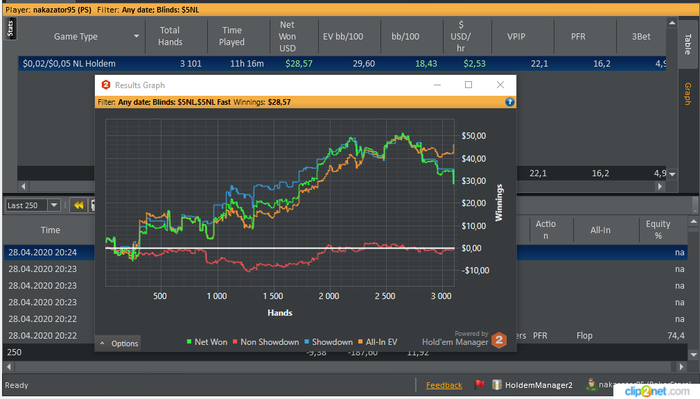
Task: Switch to the Table side tab
Action: pyautogui.click(x=688, y=43)
